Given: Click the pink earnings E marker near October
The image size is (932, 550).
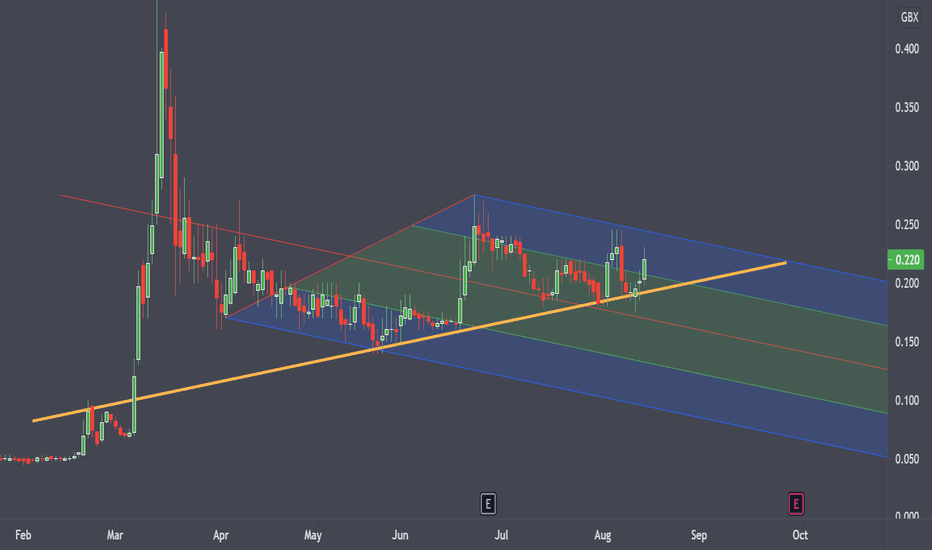Looking at the screenshot, I should [x=796, y=504].
